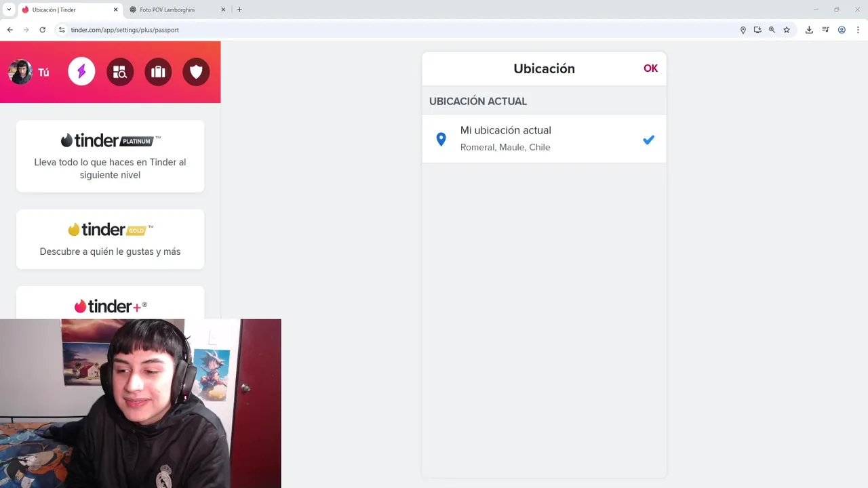Image resolution: width=868 pixels, height=488 pixels.
Task: Open the Chrome three-dot menu
Action: click(858, 30)
